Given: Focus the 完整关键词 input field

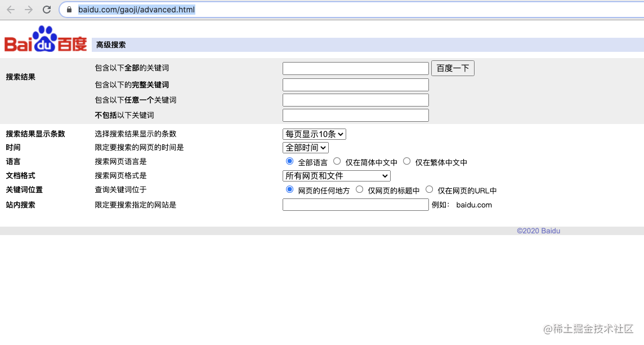Looking at the screenshot, I should 356,85.
